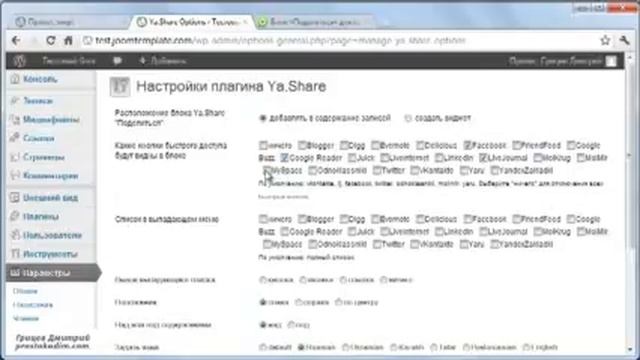
Task: Check VKontakte in quick access buttons
Action: point(415,170)
